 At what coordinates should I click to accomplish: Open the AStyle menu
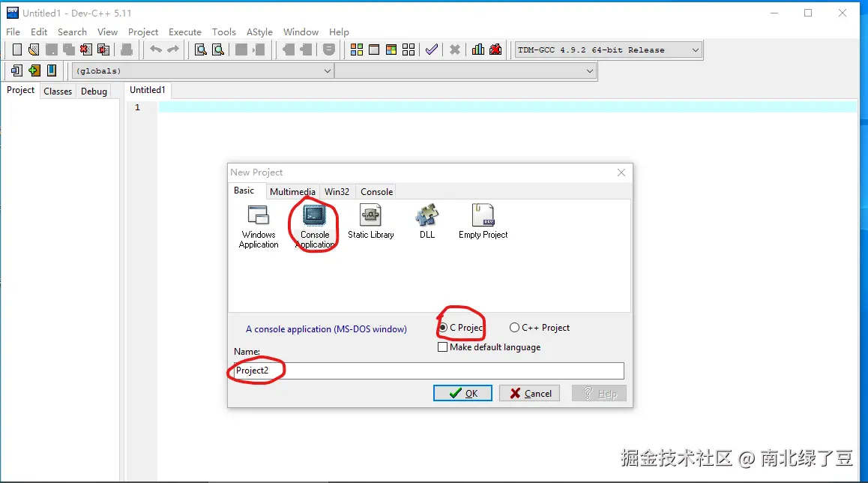259,32
